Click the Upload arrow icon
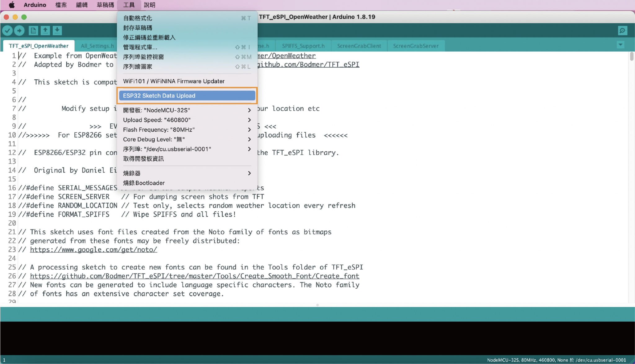The width and height of the screenshot is (635, 364). (20, 30)
